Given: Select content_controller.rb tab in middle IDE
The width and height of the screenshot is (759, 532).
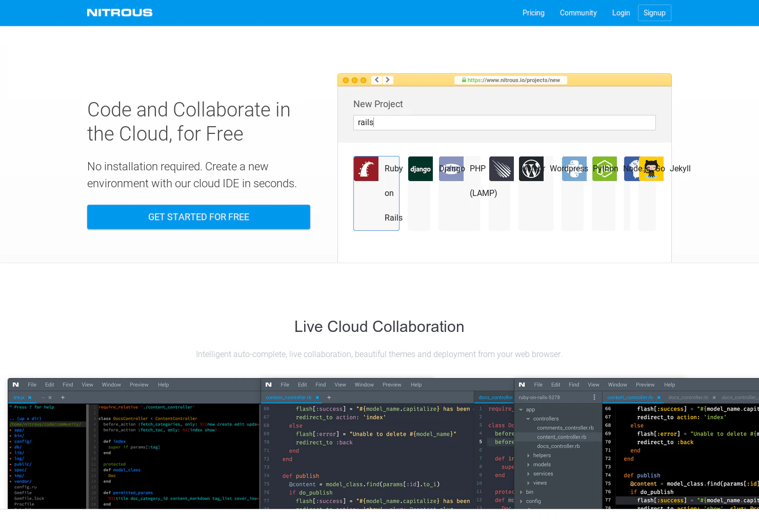Looking at the screenshot, I should click(x=288, y=398).
